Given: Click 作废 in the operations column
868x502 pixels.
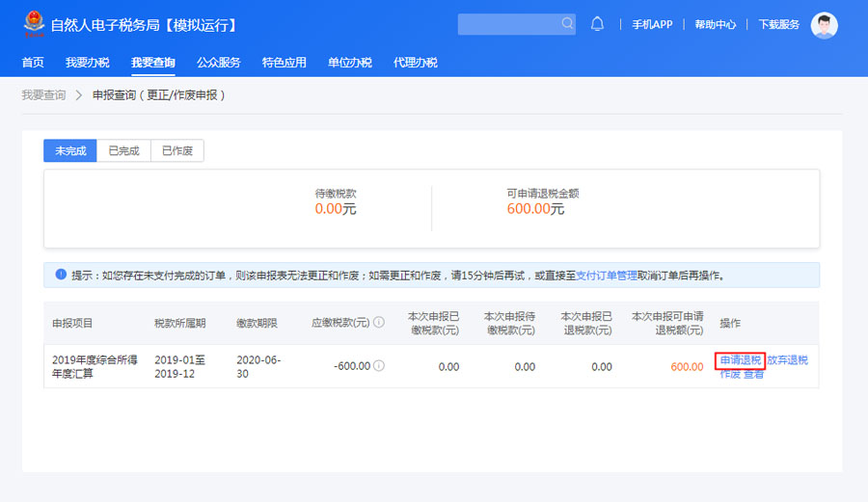Looking at the screenshot, I should click(x=729, y=375).
